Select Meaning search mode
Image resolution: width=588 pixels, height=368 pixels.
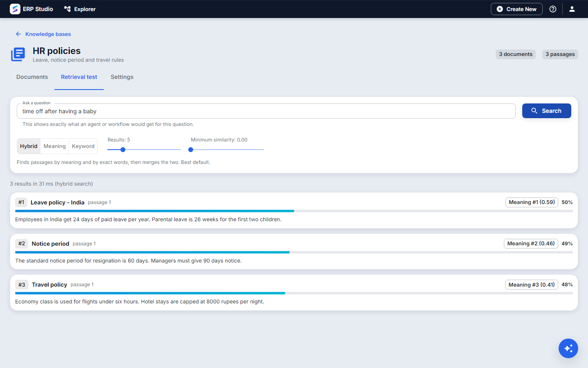point(55,146)
